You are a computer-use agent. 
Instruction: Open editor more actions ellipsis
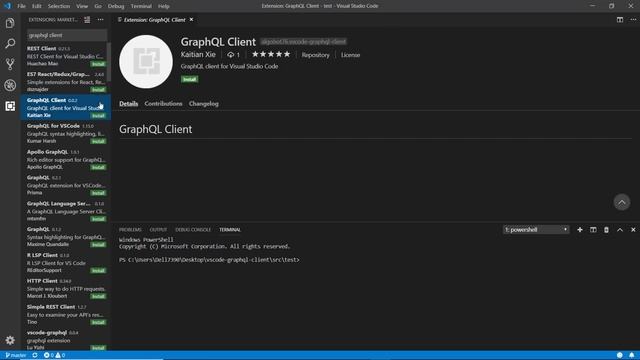tap(633, 20)
